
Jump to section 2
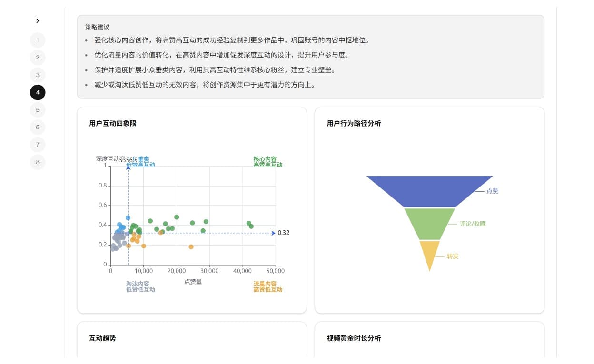click(x=38, y=58)
